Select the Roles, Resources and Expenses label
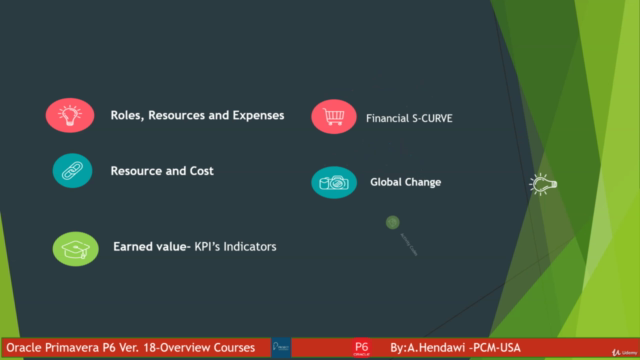The height and width of the screenshot is (360, 640). (x=197, y=116)
